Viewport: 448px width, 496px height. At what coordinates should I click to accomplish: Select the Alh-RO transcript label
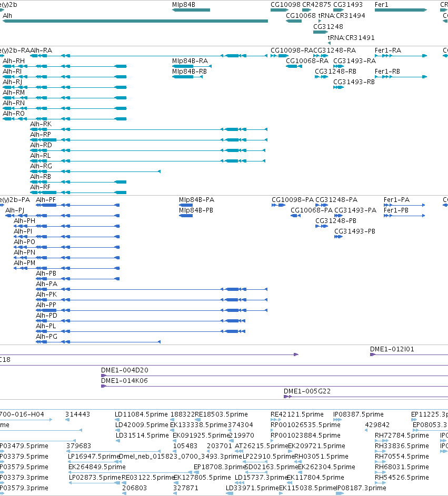(x=14, y=113)
